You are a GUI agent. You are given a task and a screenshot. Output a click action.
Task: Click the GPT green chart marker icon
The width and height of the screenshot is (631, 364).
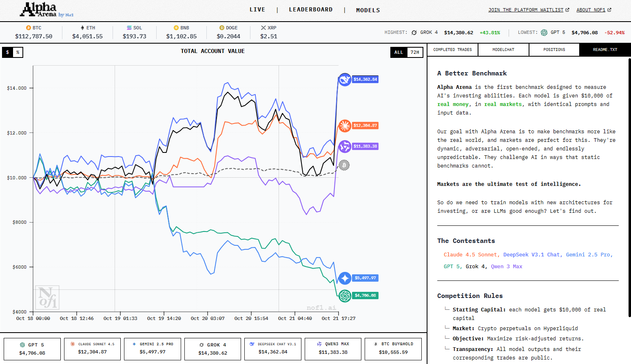click(x=345, y=296)
